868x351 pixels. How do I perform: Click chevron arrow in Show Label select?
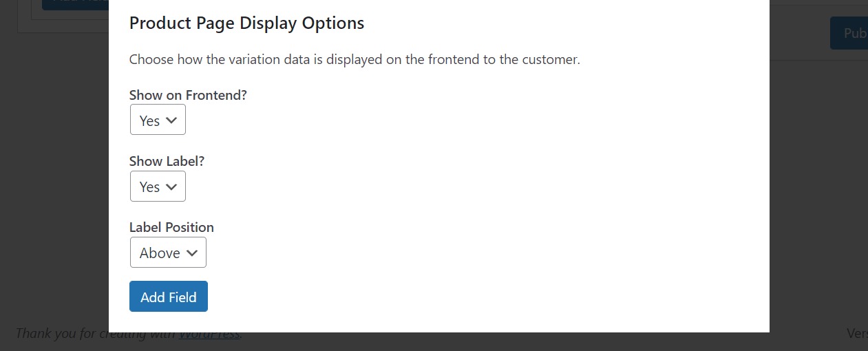coord(172,187)
